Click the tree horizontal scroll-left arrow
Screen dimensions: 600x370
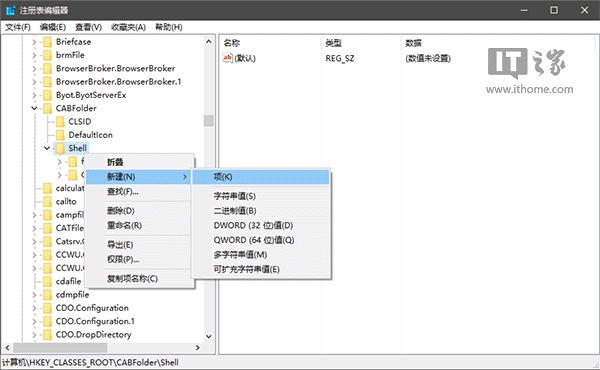point(8,348)
